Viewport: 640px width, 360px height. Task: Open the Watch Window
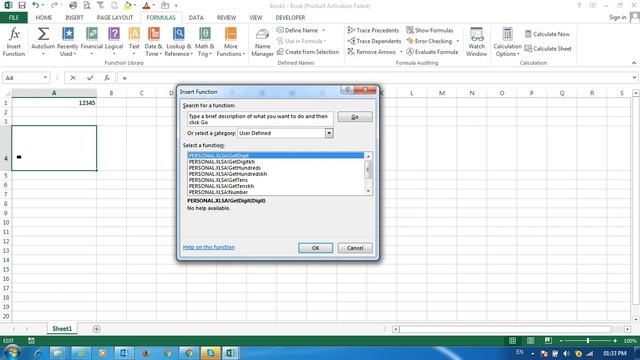pyautogui.click(x=476, y=42)
